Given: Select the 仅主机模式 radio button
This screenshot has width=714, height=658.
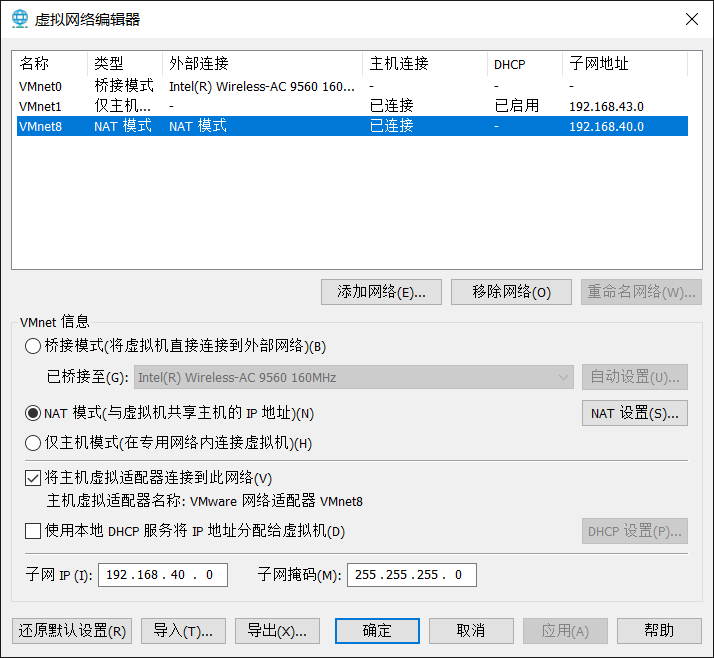Looking at the screenshot, I should 33,443.
